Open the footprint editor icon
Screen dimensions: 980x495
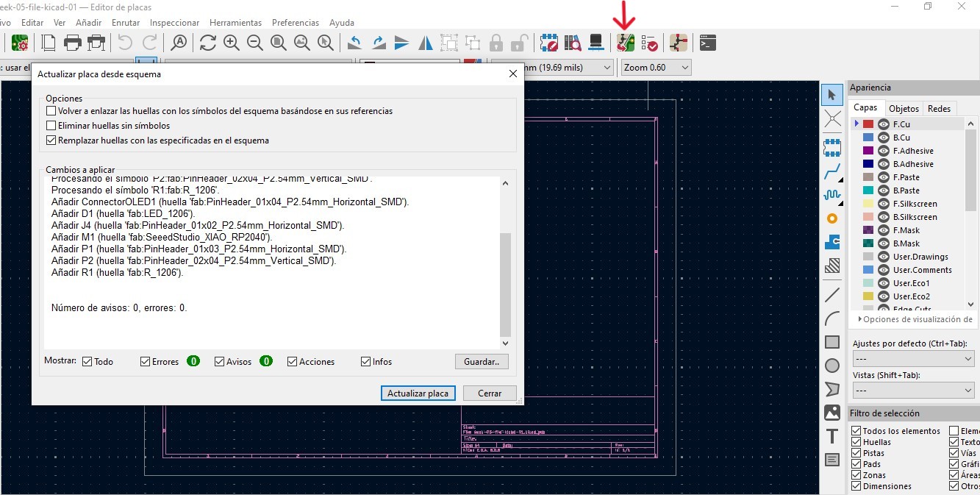[x=548, y=43]
